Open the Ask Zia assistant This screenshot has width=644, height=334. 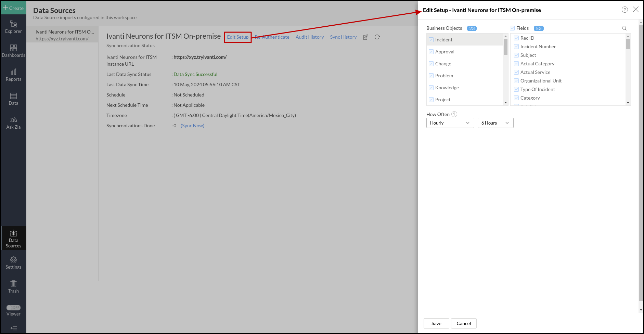[x=13, y=123]
